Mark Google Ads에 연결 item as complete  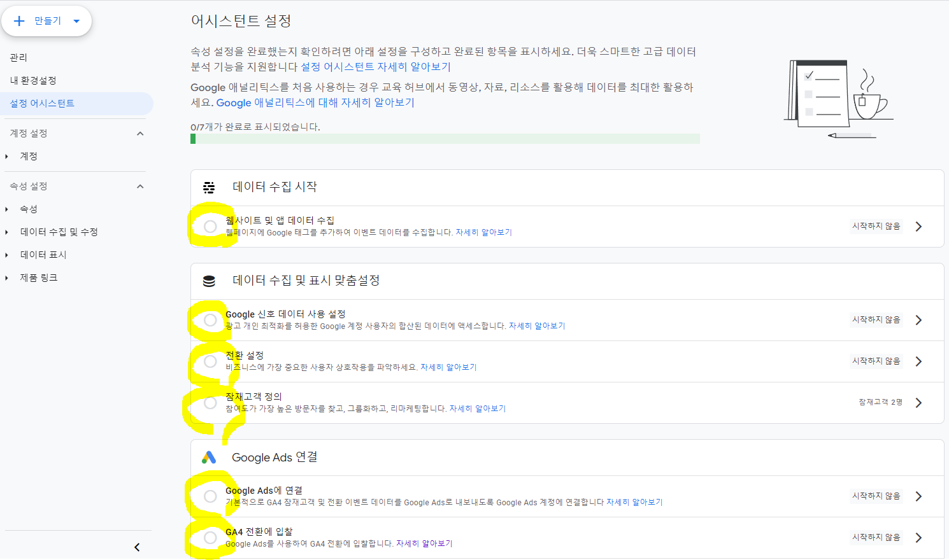coord(210,496)
